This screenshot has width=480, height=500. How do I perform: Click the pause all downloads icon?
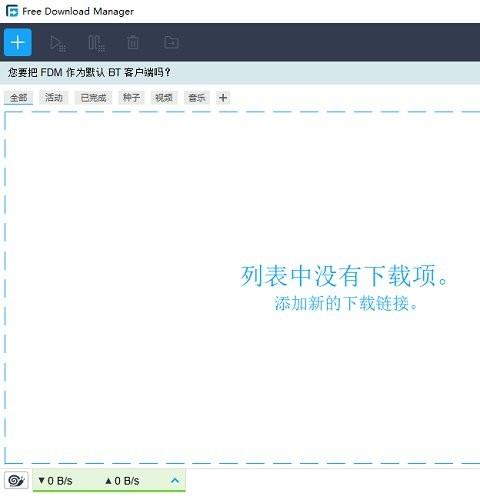96,43
